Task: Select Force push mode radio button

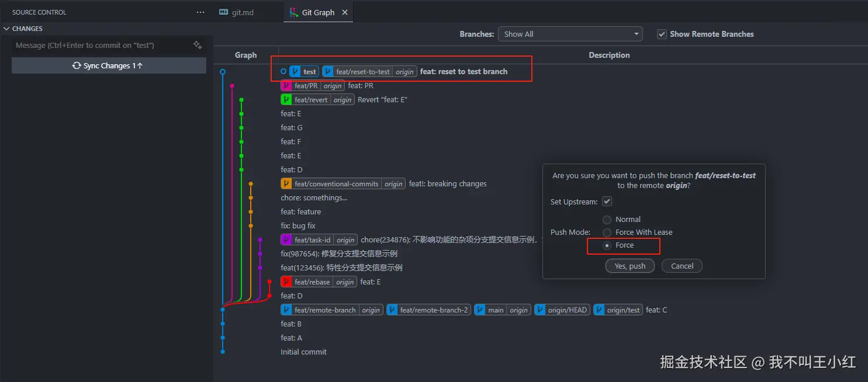Action: click(x=607, y=245)
